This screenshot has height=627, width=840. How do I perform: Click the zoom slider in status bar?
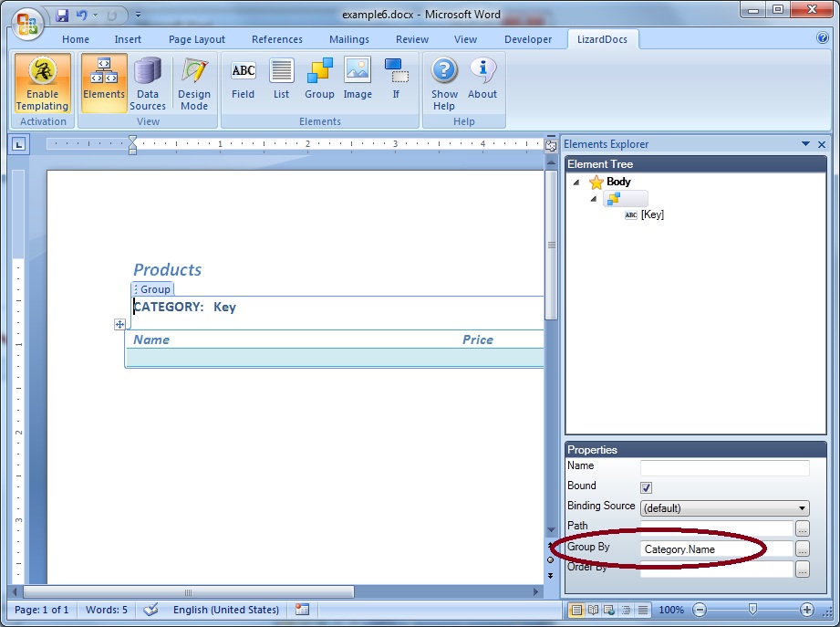click(752, 610)
